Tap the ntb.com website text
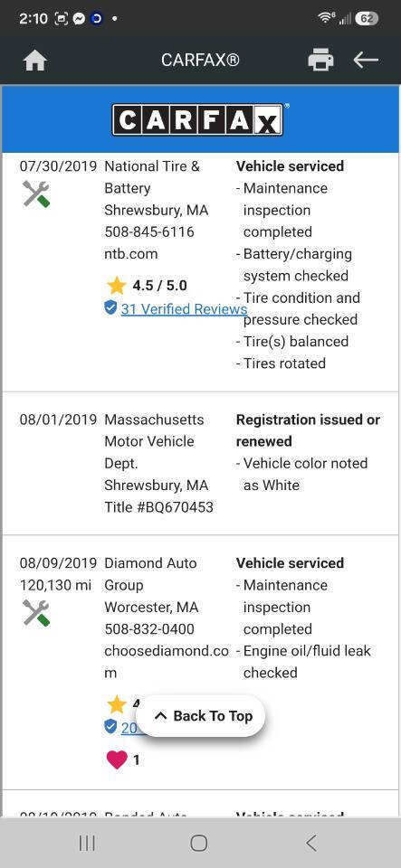Screen dimensions: 401x868 click(x=131, y=254)
